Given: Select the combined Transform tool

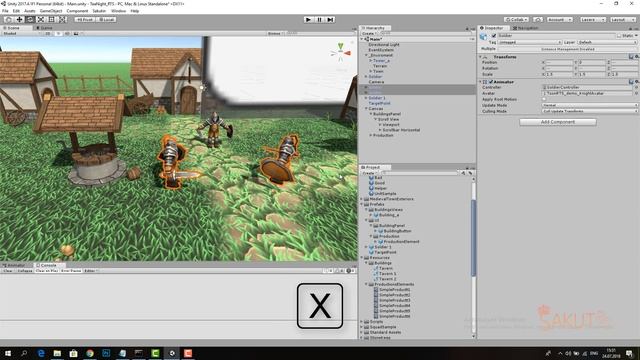Looking at the screenshot, I should [62, 19].
